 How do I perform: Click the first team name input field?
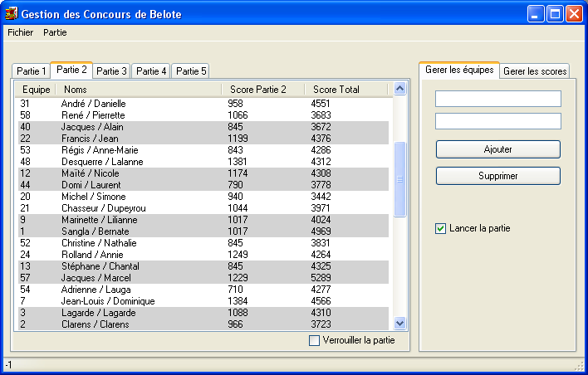pos(498,99)
